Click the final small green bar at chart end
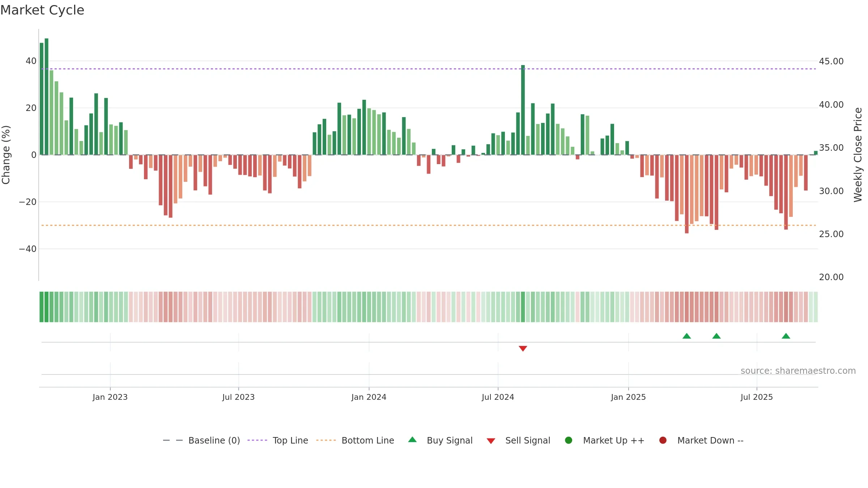 click(816, 153)
